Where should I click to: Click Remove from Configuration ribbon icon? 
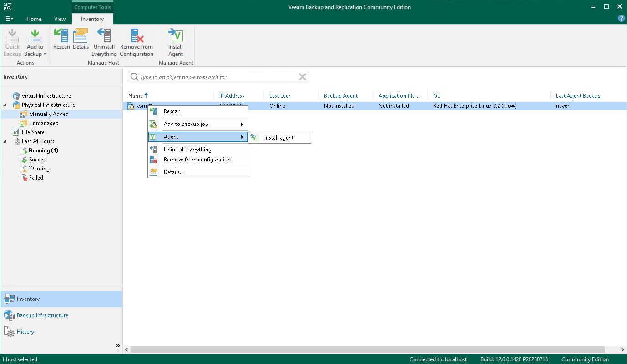137,43
